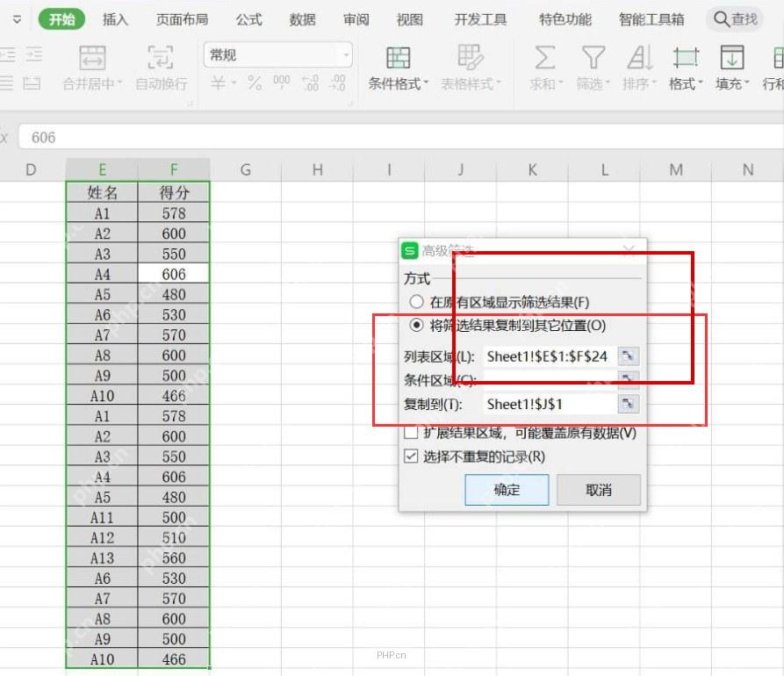Click the 取消 button in dialog
The image size is (784, 676).
click(x=599, y=490)
